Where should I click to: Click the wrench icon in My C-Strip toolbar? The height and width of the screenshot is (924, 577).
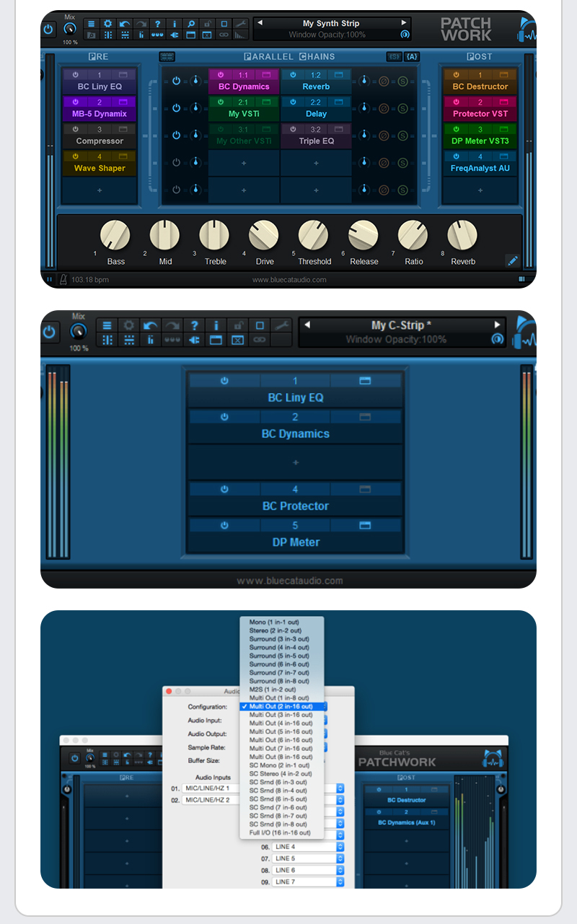pyautogui.click(x=281, y=326)
